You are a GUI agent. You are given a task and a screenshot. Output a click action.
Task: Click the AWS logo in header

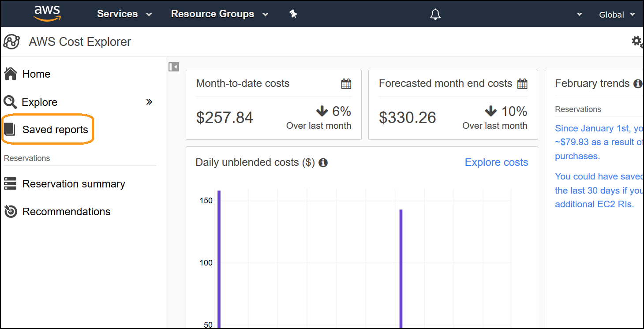click(47, 13)
